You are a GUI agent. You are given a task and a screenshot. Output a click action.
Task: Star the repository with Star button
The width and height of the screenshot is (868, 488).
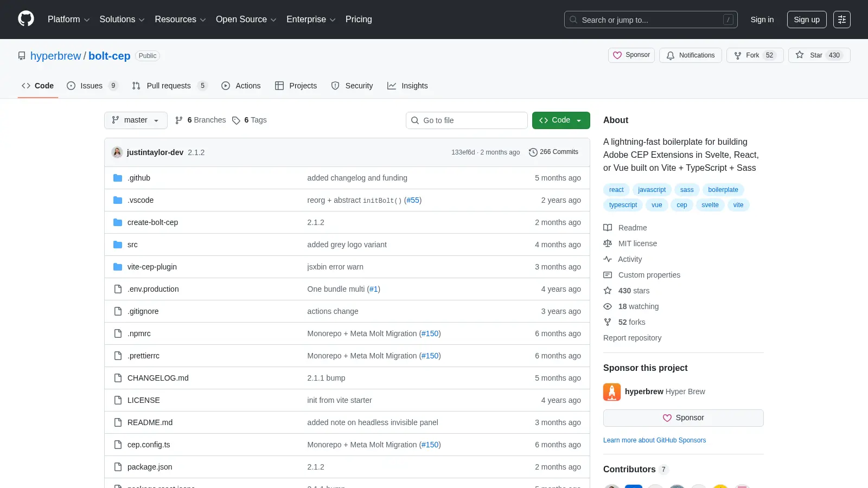pyautogui.click(x=819, y=55)
